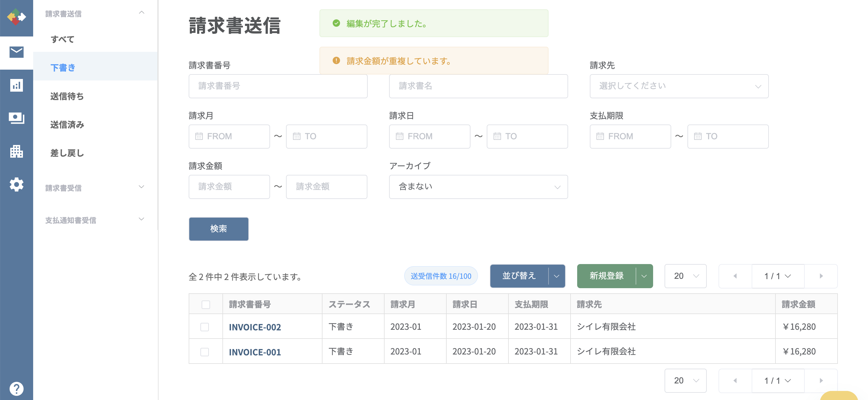Go to next page in top pager
Viewport: 868px width, 400px height.
(x=821, y=276)
